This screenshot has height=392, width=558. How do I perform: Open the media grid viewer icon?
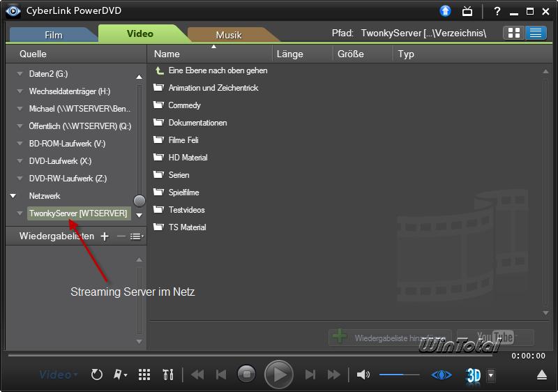(144, 375)
